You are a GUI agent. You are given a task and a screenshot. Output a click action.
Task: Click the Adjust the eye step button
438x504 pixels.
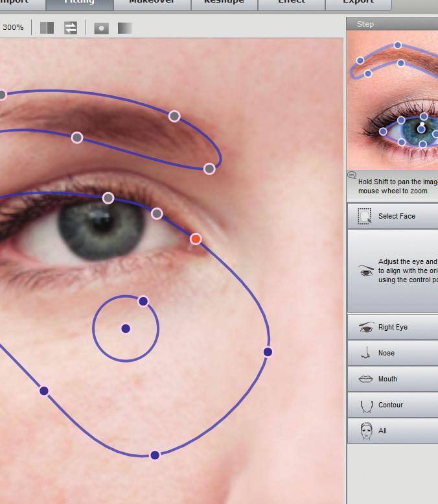coord(393,270)
